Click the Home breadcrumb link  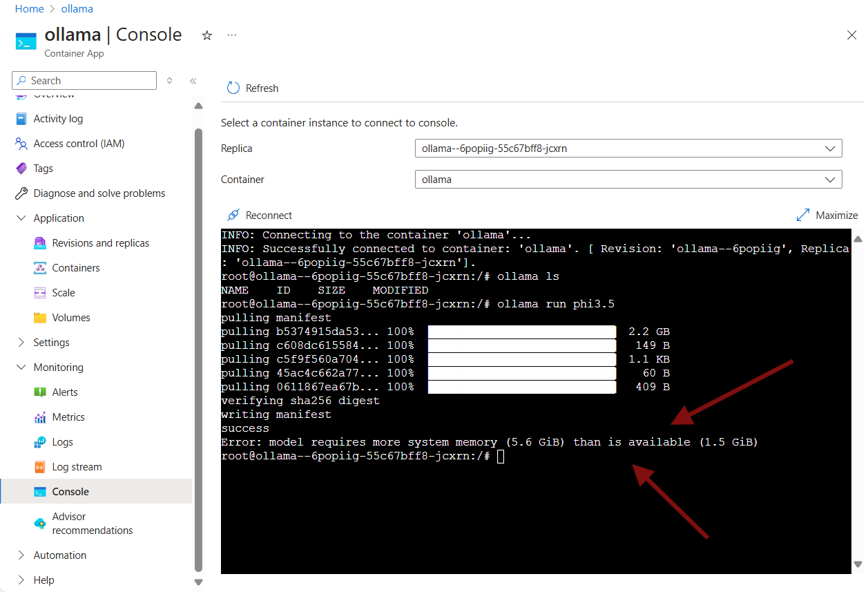pyautogui.click(x=29, y=9)
